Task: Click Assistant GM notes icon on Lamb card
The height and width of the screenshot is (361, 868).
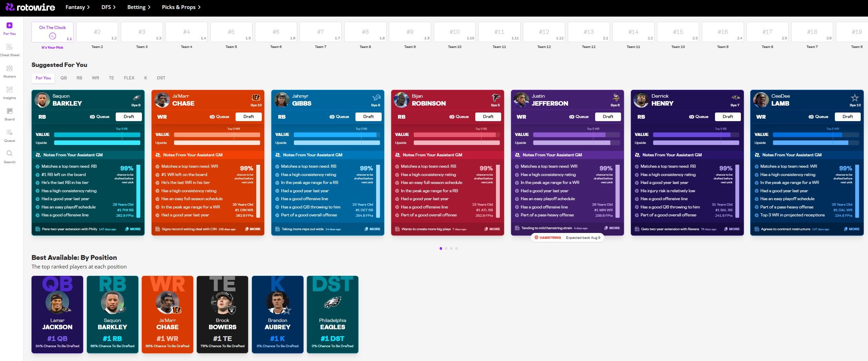Action: [x=757, y=155]
